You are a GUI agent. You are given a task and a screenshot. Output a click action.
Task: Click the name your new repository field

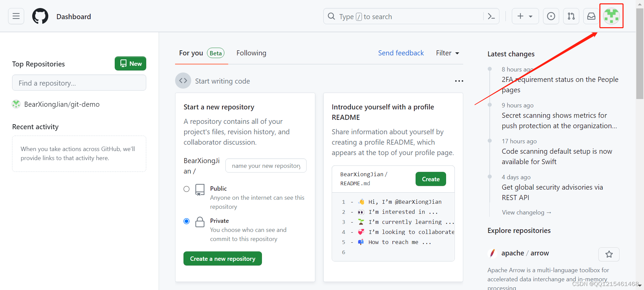coord(266,165)
